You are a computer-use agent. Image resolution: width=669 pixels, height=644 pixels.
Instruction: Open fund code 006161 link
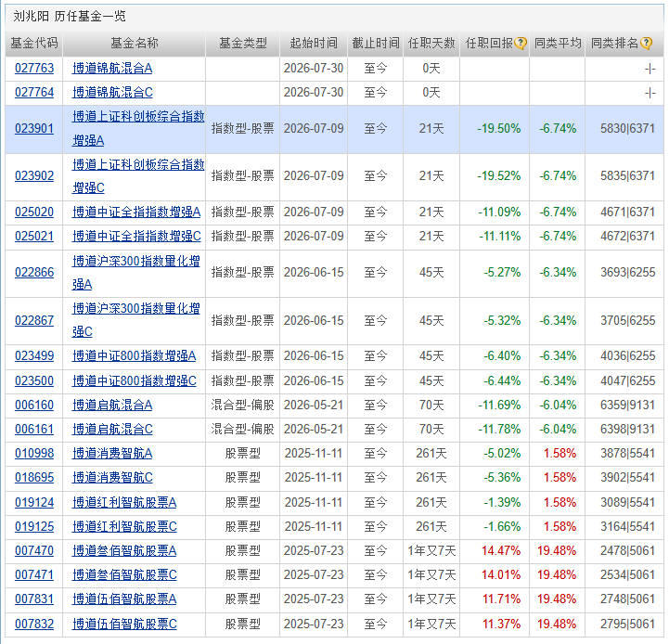pos(34,430)
